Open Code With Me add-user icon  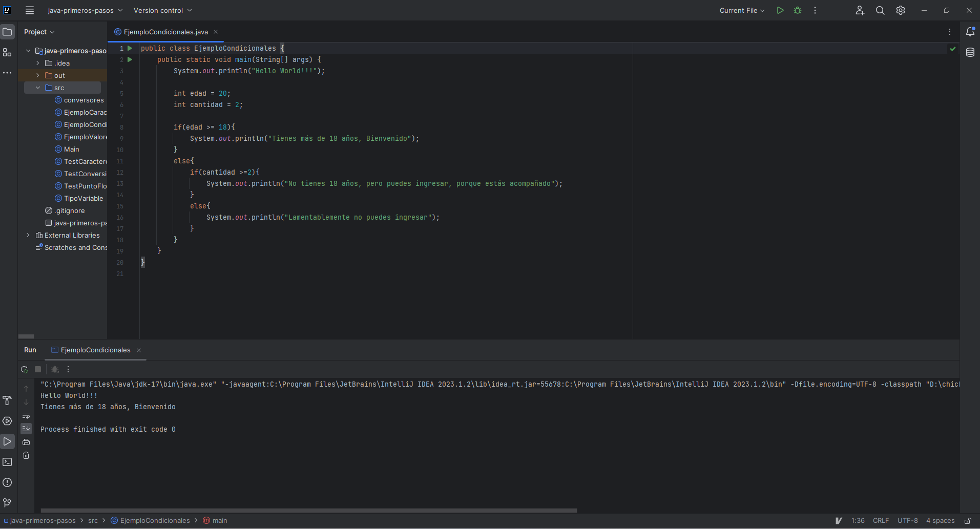860,10
